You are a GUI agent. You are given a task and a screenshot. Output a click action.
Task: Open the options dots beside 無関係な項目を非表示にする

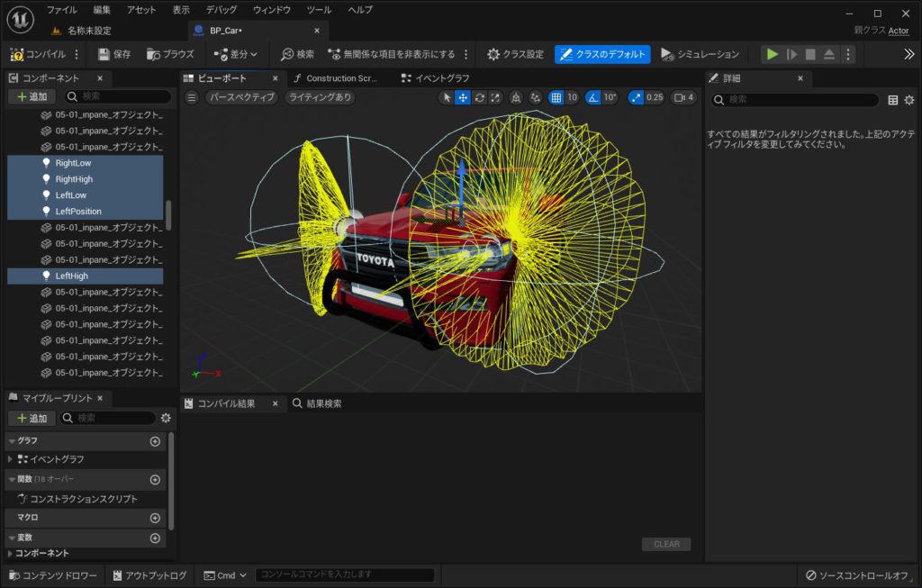click(466, 55)
